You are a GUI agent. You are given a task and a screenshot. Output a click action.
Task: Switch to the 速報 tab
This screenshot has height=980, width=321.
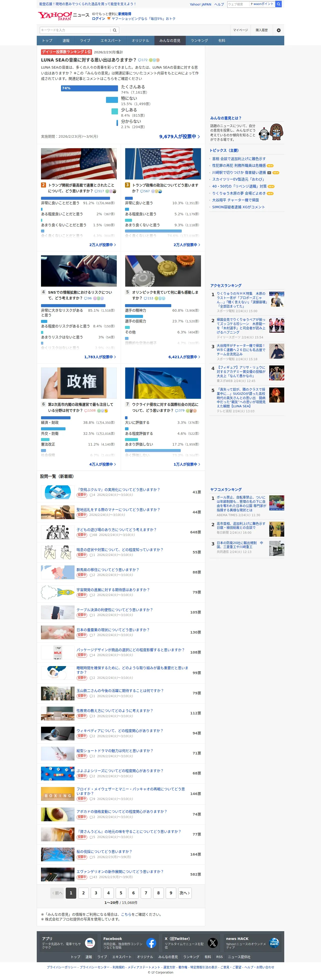click(66, 41)
